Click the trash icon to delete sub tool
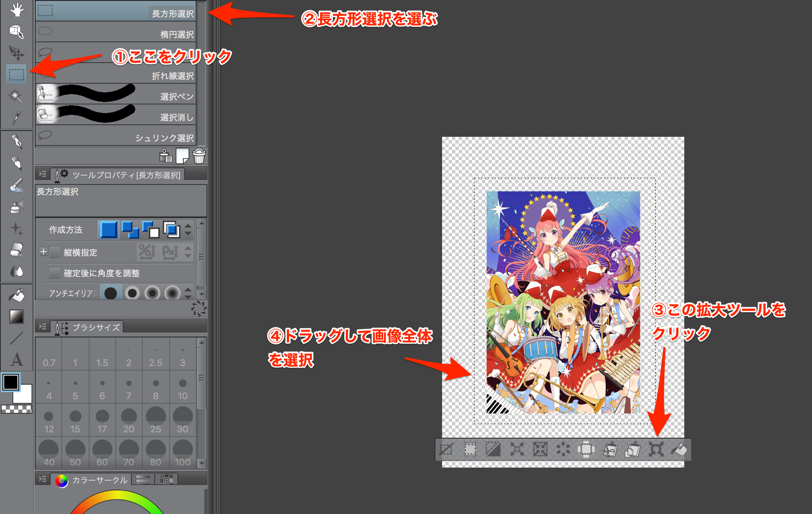The image size is (812, 514). pos(199,156)
